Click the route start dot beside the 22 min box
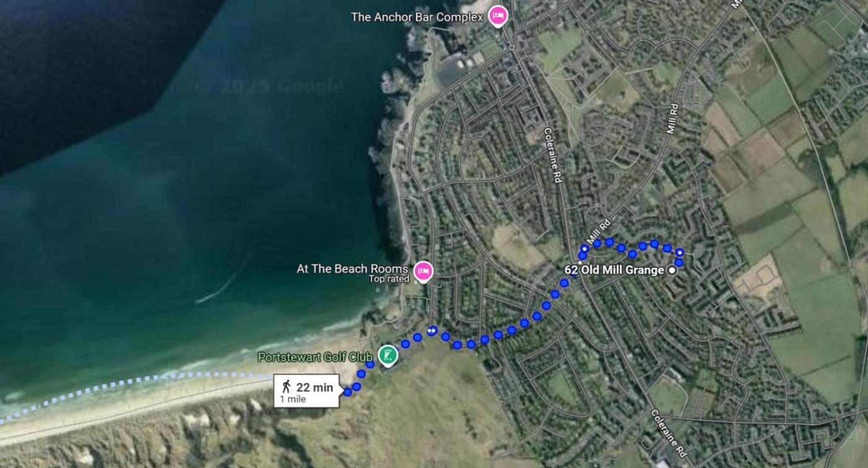868x468 pixels. pos(348,392)
